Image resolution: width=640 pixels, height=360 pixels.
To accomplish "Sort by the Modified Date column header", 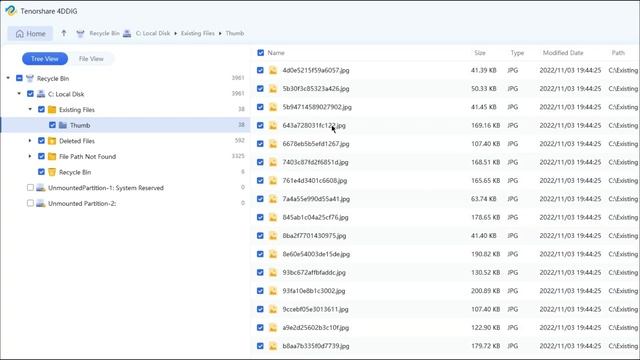I will point(563,53).
